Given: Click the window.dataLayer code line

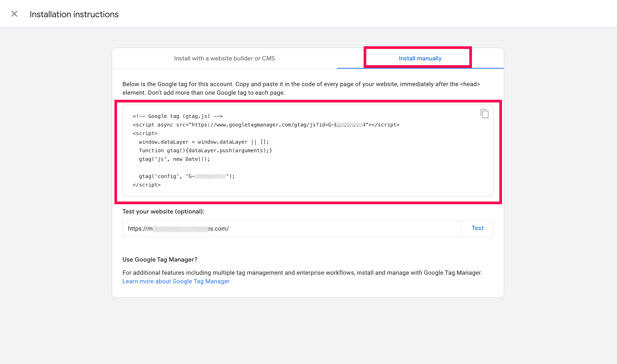Looking at the screenshot, I should click(x=204, y=142).
